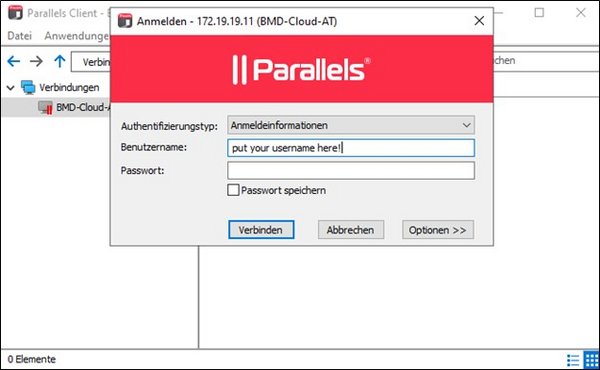
Task: Enable the Passwort speichern checkbox
Action: pos(233,190)
